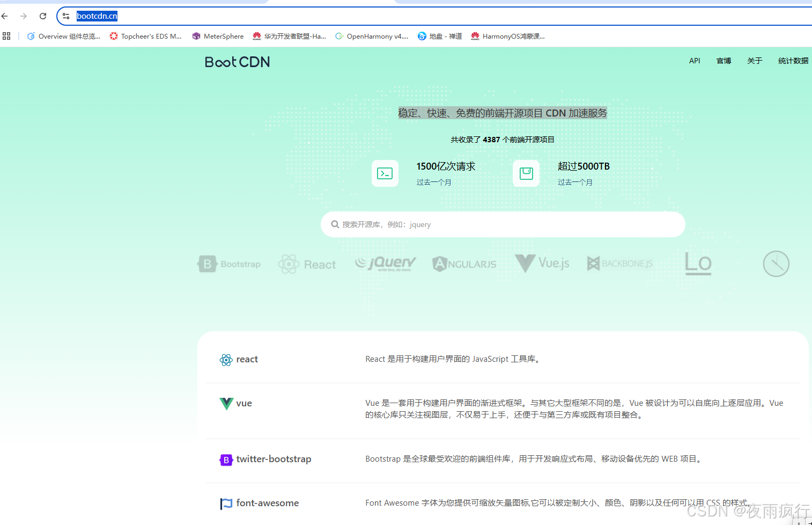Click the Bootstrap description text row

[x=535, y=459]
